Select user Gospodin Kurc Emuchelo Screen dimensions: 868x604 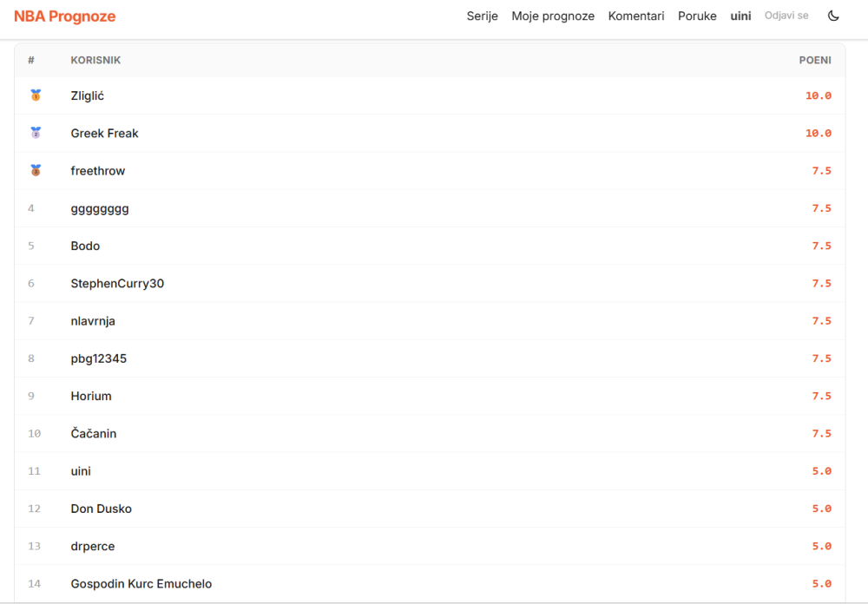[x=141, y=584]
